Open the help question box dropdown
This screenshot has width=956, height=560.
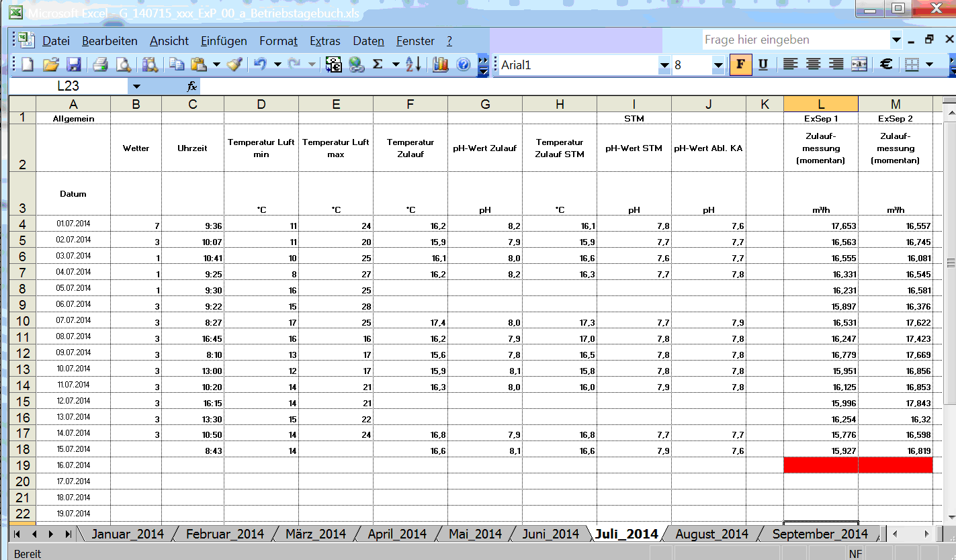click(x=896, y=40)
